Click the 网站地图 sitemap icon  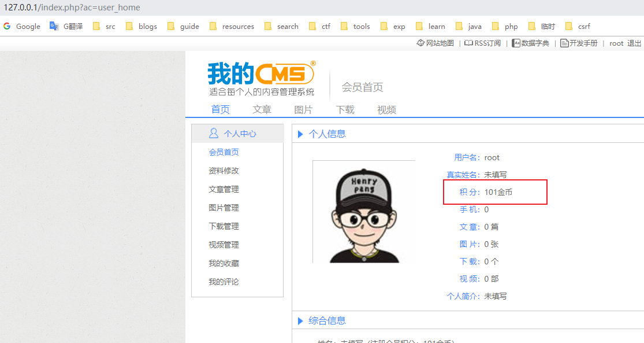pyautogui.click(x=420, y=43)
